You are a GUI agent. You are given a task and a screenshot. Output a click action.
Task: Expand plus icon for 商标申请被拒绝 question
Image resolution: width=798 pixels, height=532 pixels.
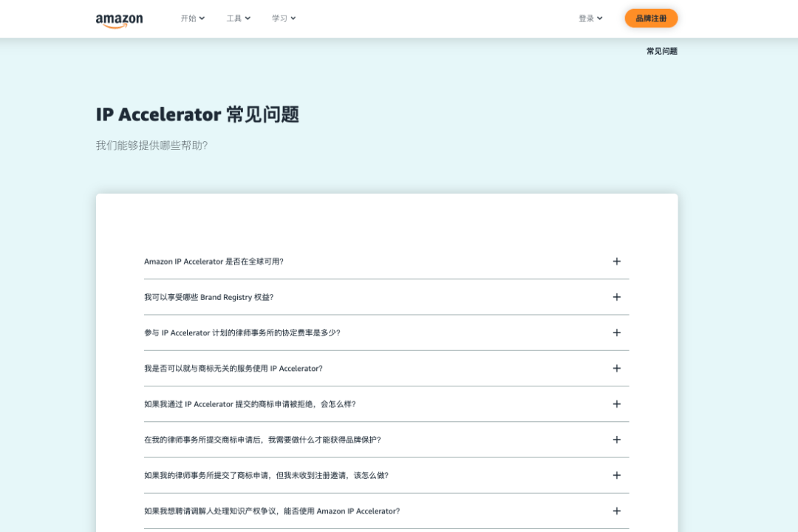(x=616, y=404)
